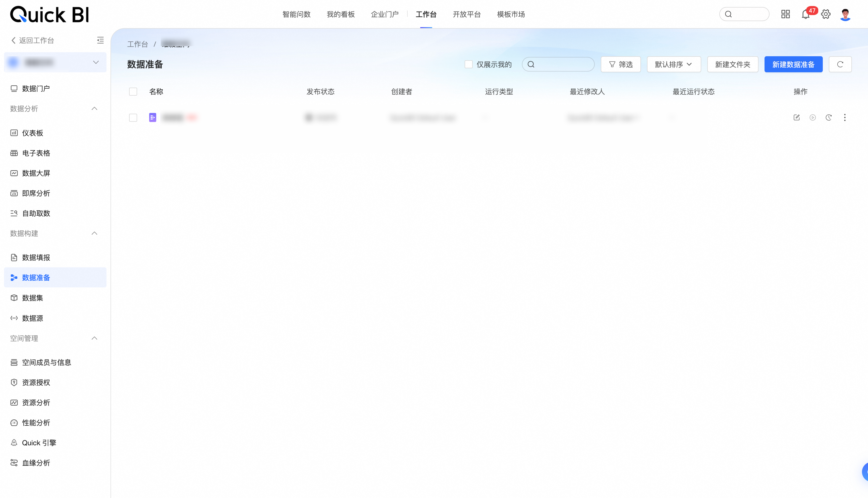Toggle the select-all checkbox in table header

coord(133,92)
